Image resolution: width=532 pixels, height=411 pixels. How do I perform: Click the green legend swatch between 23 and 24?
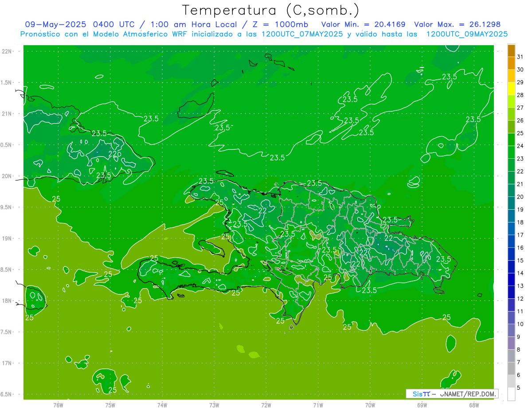511,152
